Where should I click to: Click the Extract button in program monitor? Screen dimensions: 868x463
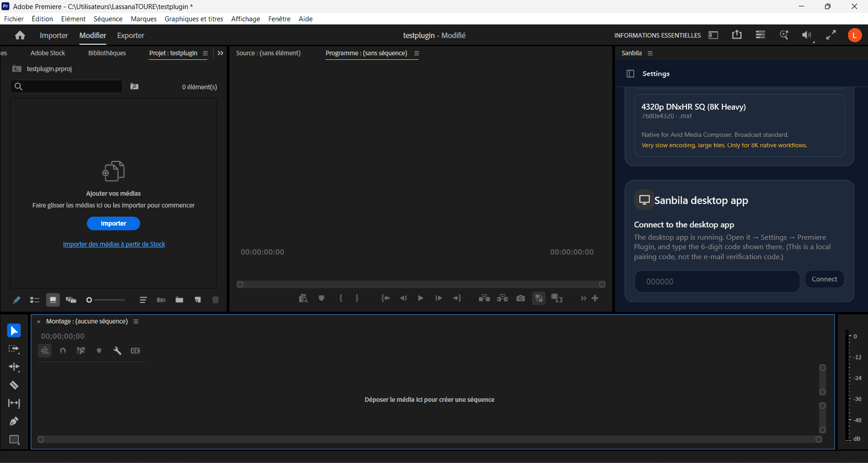pyautogui.click(x=502, y=298)
